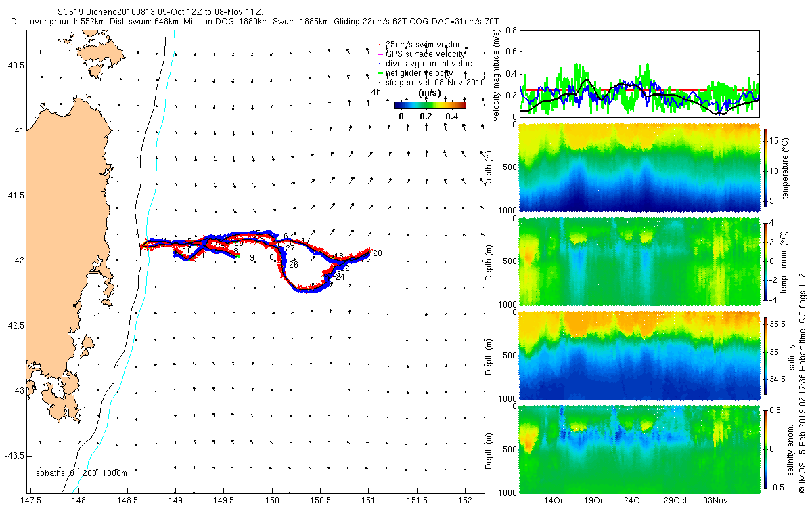This screenshot has height=508, width=812.
Task: Click the 'isobaths: 0 200 1000m' label
Action: coord(80,473)
